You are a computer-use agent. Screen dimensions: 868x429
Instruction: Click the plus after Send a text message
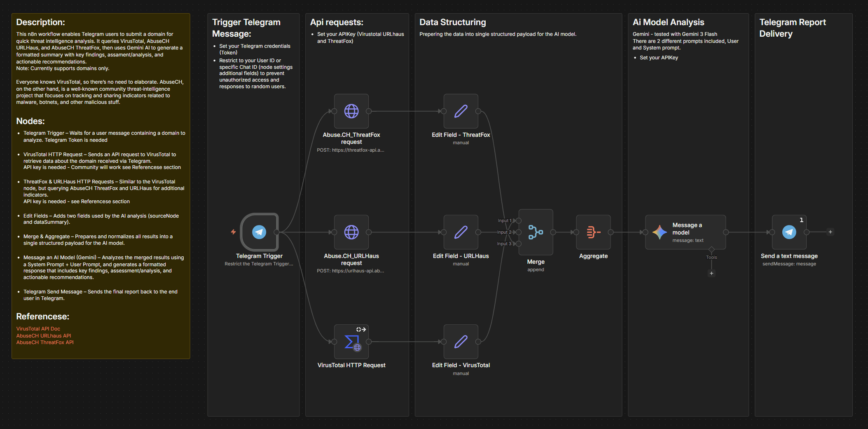[831, 232]
